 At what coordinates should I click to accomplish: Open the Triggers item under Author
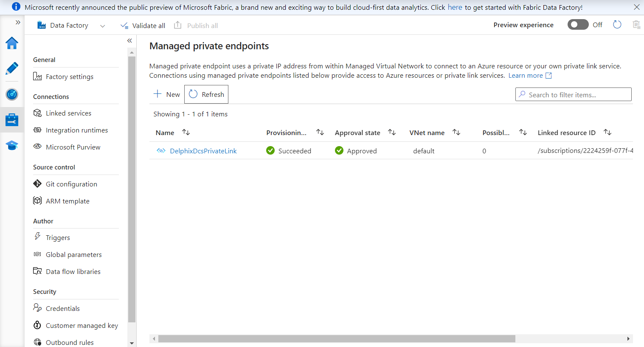coord(58,237)
